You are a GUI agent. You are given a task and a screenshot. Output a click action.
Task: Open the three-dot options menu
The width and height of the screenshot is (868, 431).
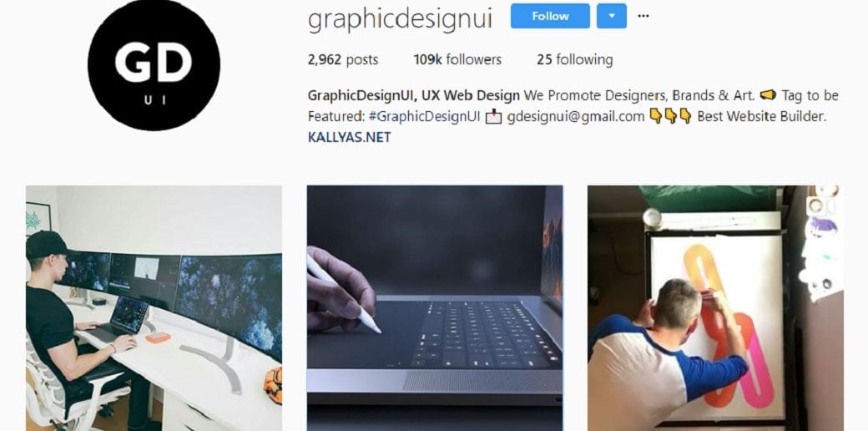(643, 16)
